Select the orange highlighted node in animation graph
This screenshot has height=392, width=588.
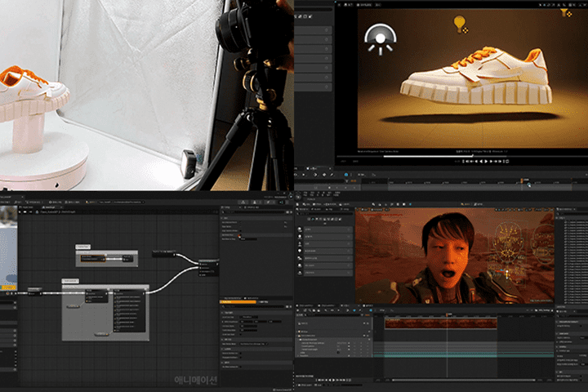[x=93, y=259]
